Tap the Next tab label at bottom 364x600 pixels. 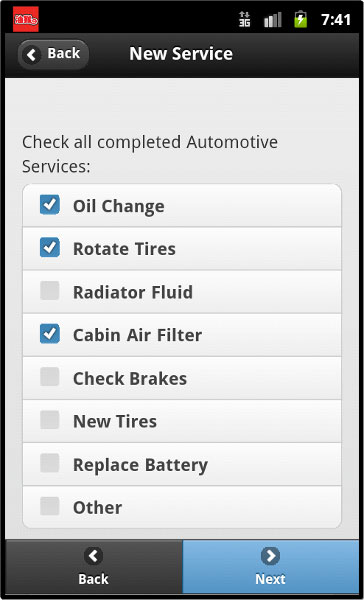[270, 579]
